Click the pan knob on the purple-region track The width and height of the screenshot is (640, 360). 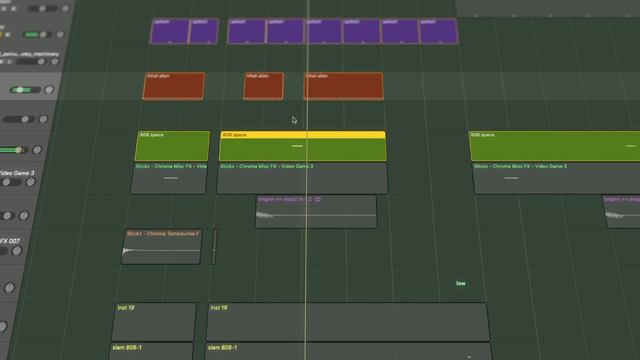click(60, 35)
